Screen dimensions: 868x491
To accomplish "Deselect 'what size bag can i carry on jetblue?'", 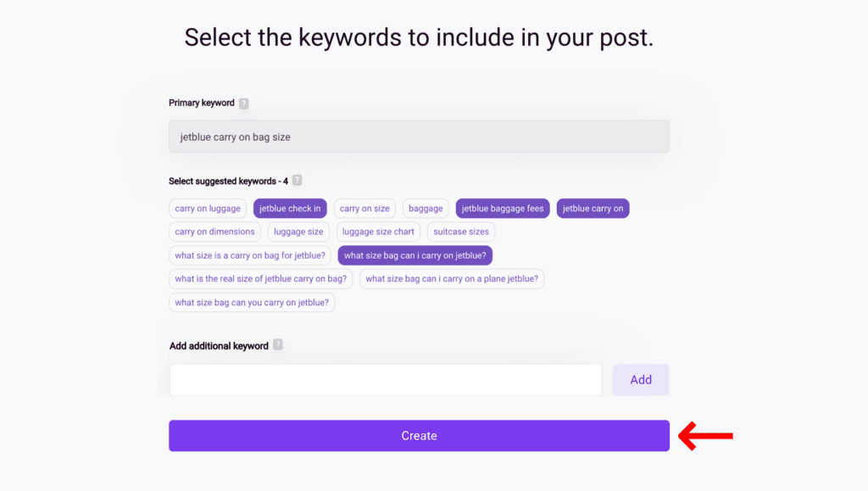I will (415, 255).
